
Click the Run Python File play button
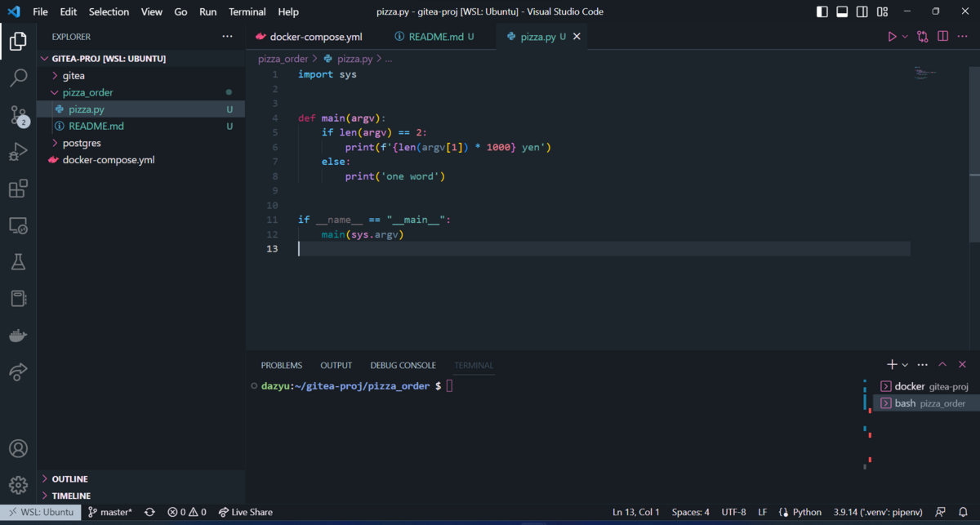pyautogui.click(x=892, y=37)
